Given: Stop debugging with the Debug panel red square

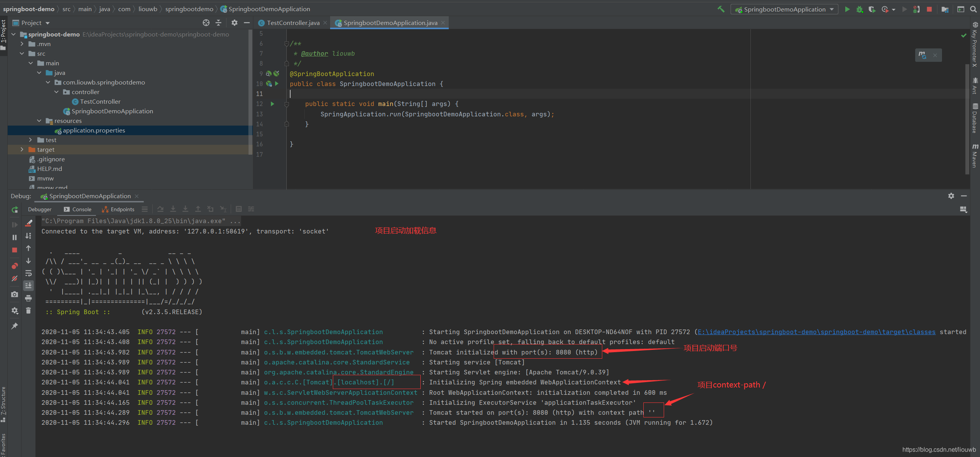Looking at the screenshot, I should click(x=15, y=250).
